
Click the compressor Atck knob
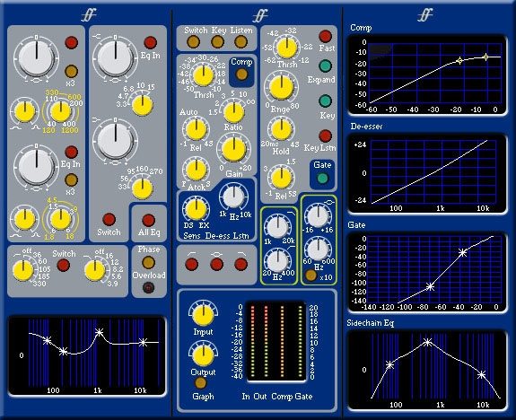tap(197, 171)
